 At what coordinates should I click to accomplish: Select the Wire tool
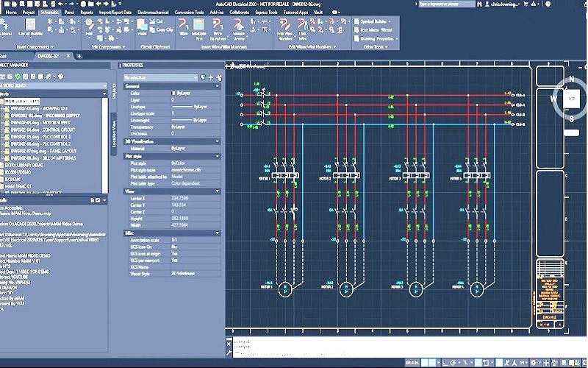pyautogui.click(x=183, y=27)
